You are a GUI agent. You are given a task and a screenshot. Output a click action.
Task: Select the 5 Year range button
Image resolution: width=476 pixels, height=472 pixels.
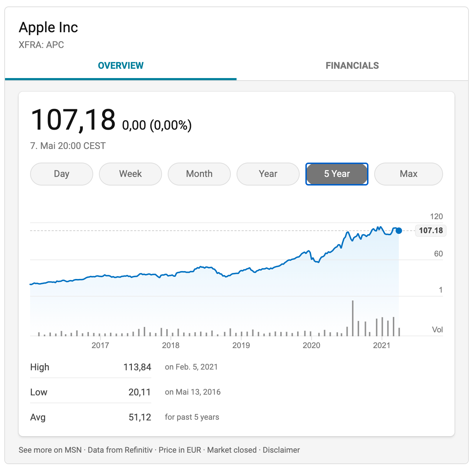[x=337, y=174]
